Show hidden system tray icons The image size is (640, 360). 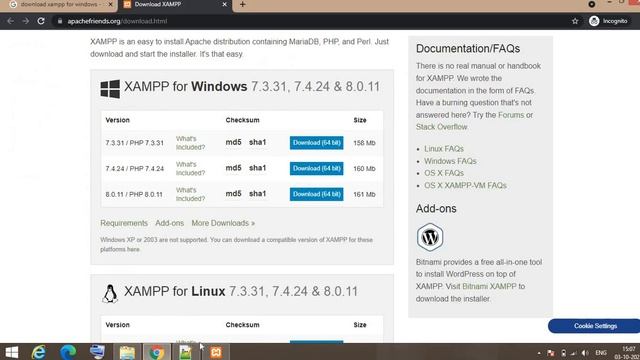539,353
